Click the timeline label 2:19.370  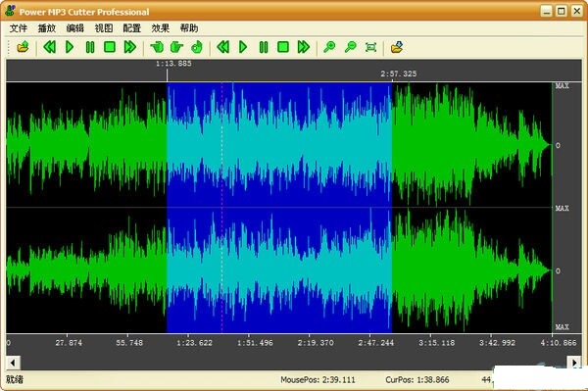[x=316, y=343]
